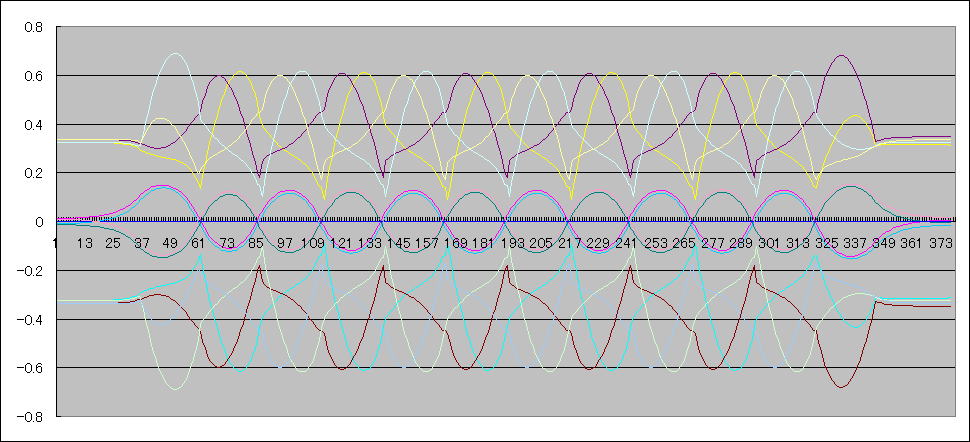Viewport: 970px width, 442px height.
Task: Select x-axis label 325
Action: [x=827, y=243]
